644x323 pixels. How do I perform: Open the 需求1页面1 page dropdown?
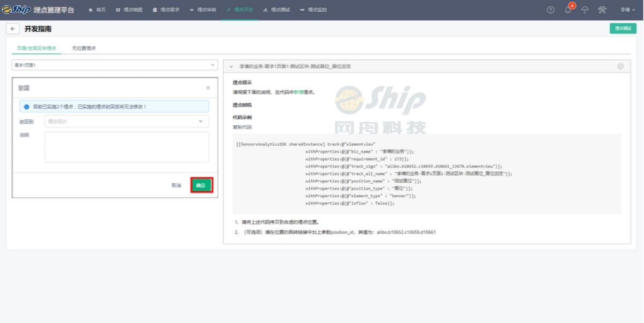point(114,65)
